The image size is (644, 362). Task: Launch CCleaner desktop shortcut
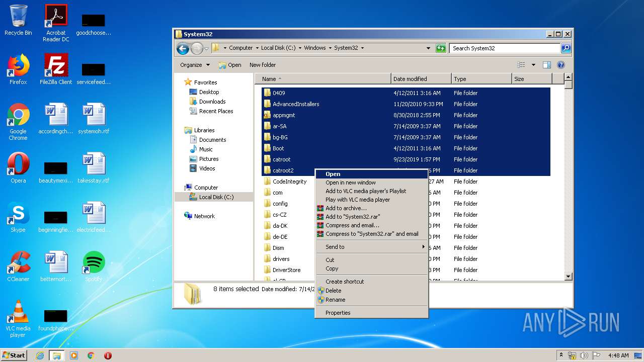click(18, 266)
